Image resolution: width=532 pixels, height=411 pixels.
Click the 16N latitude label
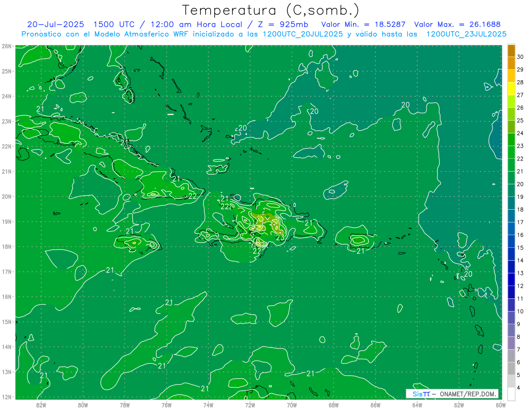(6, 297)
